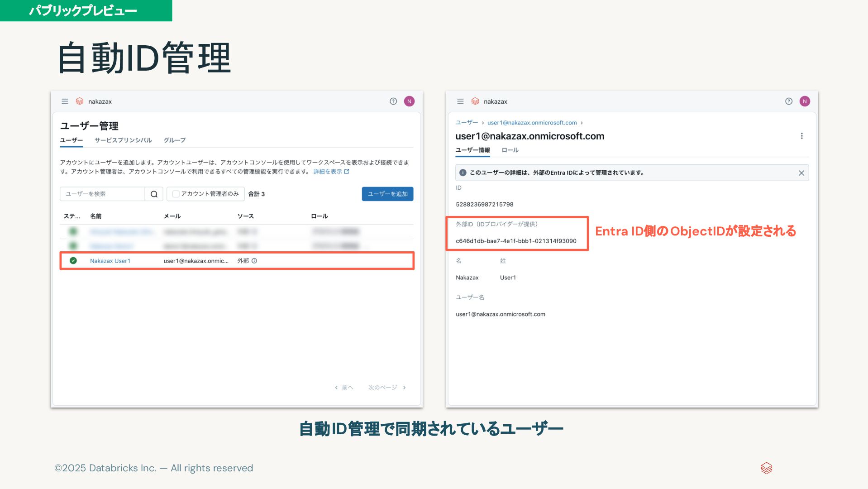Click username value user1@nakazax.onmicrosoft.com at bottom
The image size is (868, 489).
[x=500, y=315]
